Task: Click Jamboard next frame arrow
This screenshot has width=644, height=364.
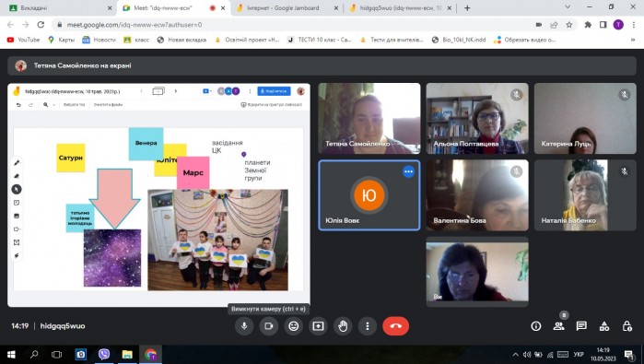Action: (176, 91)
